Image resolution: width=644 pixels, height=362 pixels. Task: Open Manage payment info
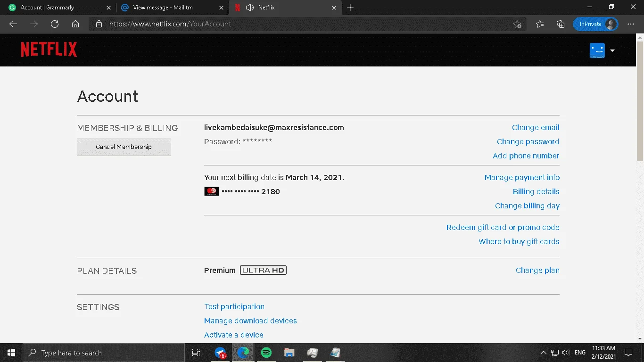click(522, 178)
